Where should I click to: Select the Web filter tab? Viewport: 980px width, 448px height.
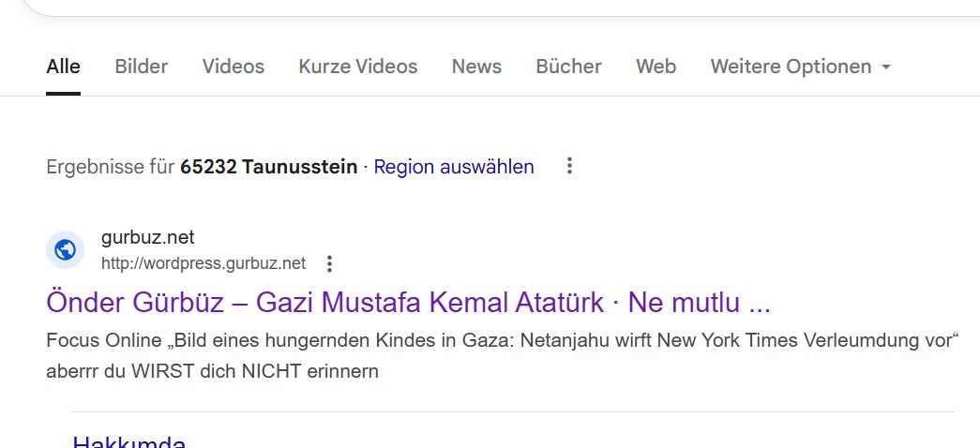(x=656, y=67)
